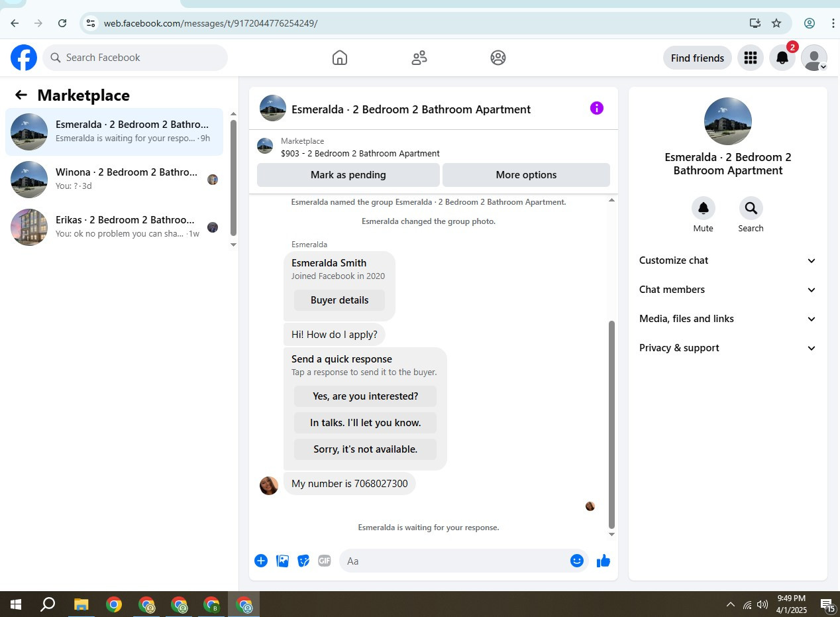This screenshot has width=840, height=617.
Task: Click message 'Hi! How do I apply?'
Action: pyautogui.click(x=335, y=335)
